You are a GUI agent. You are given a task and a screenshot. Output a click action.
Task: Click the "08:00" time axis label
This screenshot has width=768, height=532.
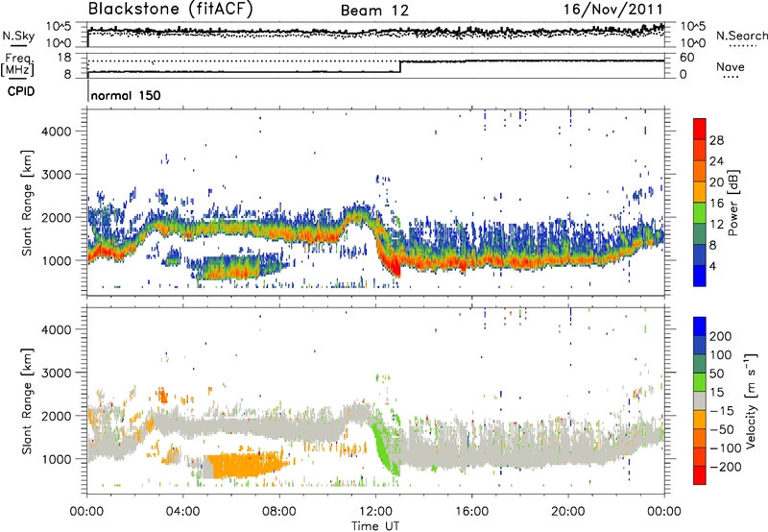tap(278, 512)
